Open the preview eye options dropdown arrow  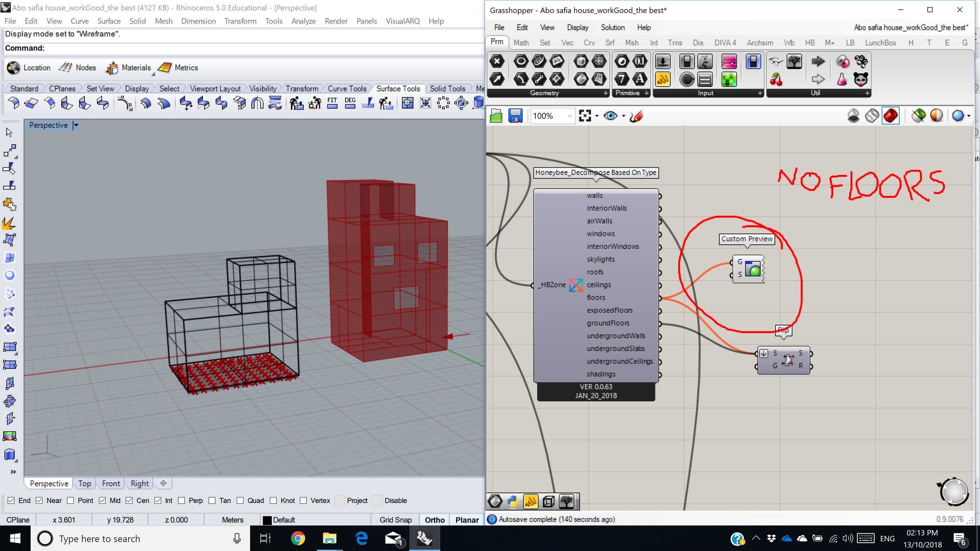coord(623,116)
